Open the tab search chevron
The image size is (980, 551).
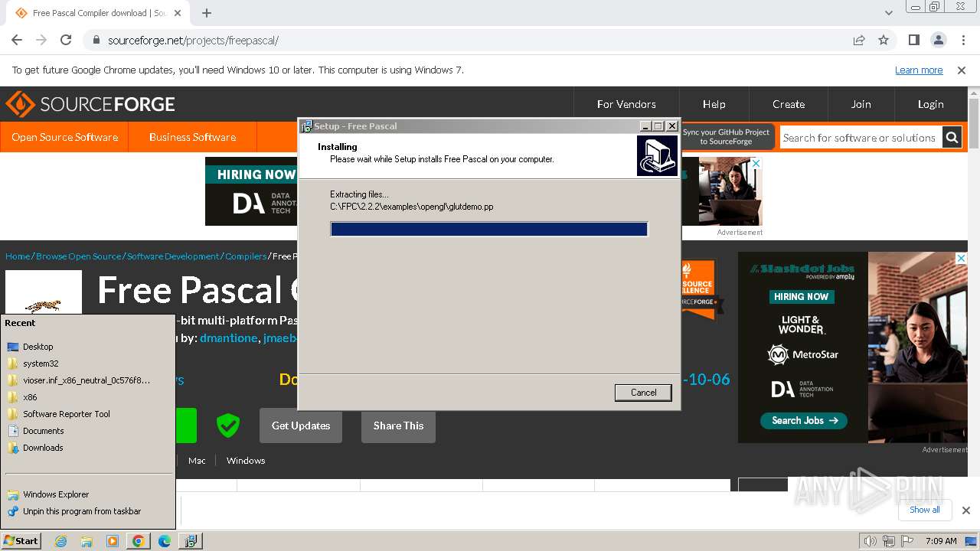888,13
